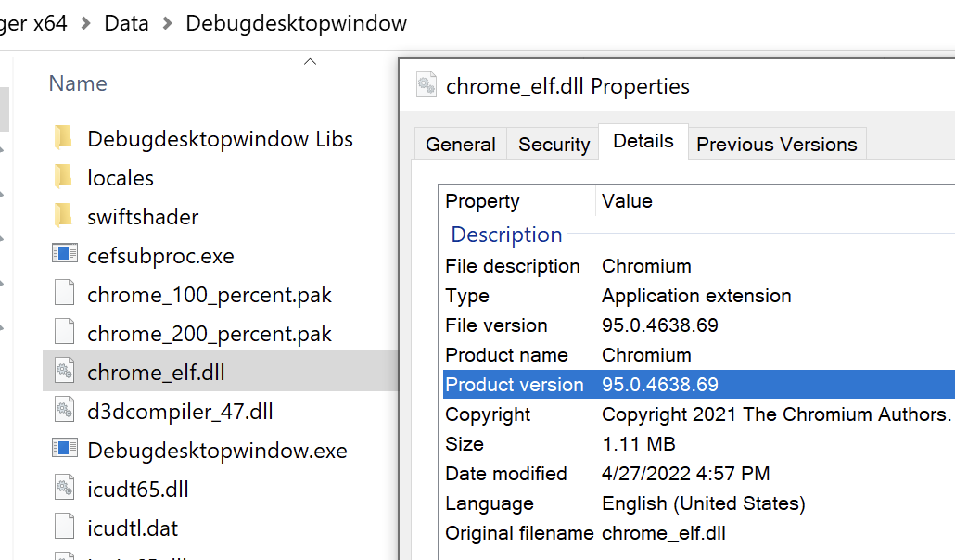Select the icudt65.dll file name
The height and width of the screenshot is (560, 955).
click(138, 490)
